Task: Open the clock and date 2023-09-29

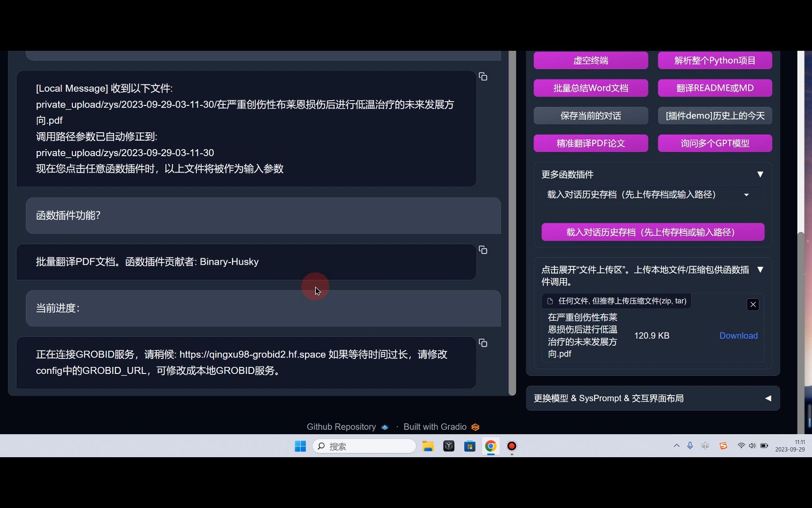Action: click(790, 446)
